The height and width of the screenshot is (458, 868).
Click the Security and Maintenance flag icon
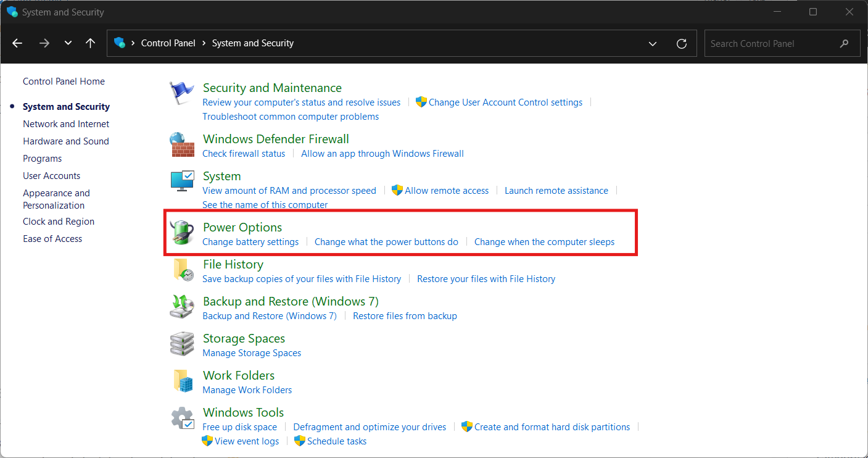tap(181, 93)
